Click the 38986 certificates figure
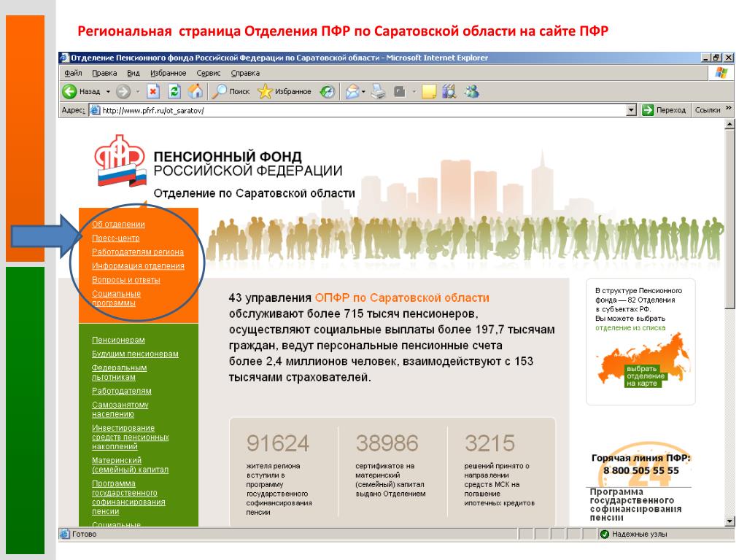The width and height of the screenshot is (747, 560). pos(387,443)
